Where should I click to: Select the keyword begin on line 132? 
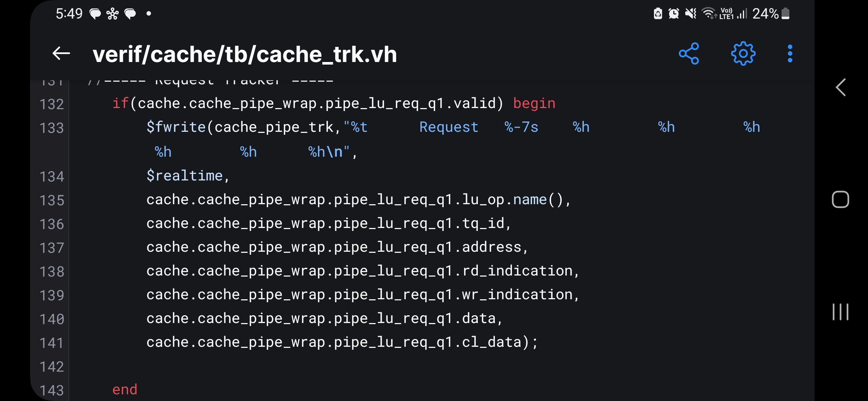tap(534, 103)
